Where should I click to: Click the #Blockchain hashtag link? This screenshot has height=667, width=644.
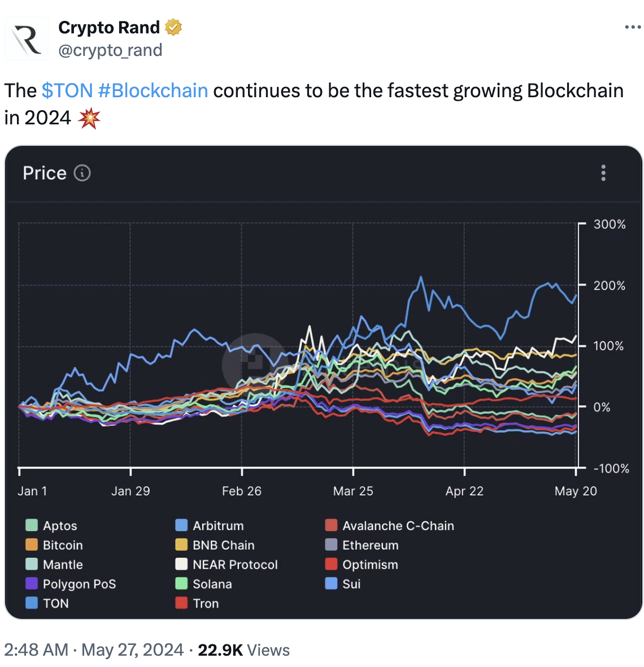tap(153, 90)
